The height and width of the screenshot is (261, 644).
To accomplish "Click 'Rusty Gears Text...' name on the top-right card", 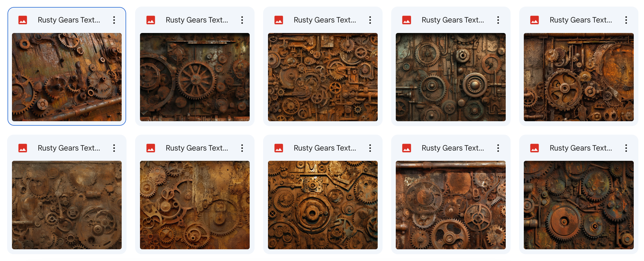I will click(x=581, y=20).
